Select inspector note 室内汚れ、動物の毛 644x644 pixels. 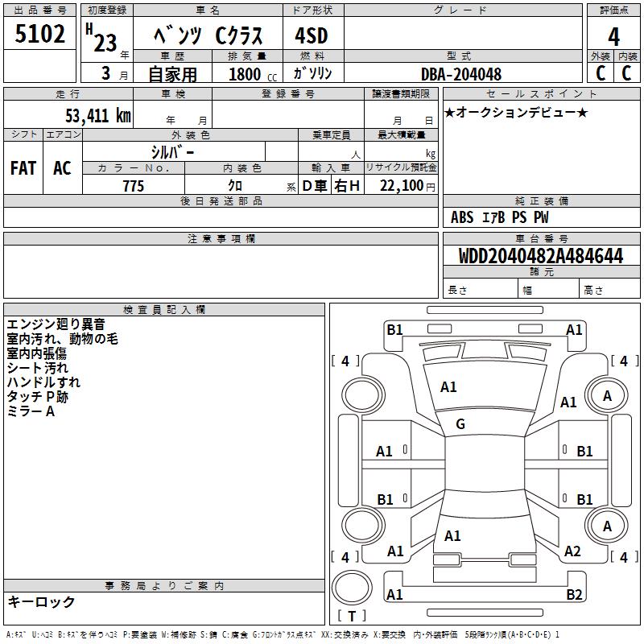tap(63, 338)
